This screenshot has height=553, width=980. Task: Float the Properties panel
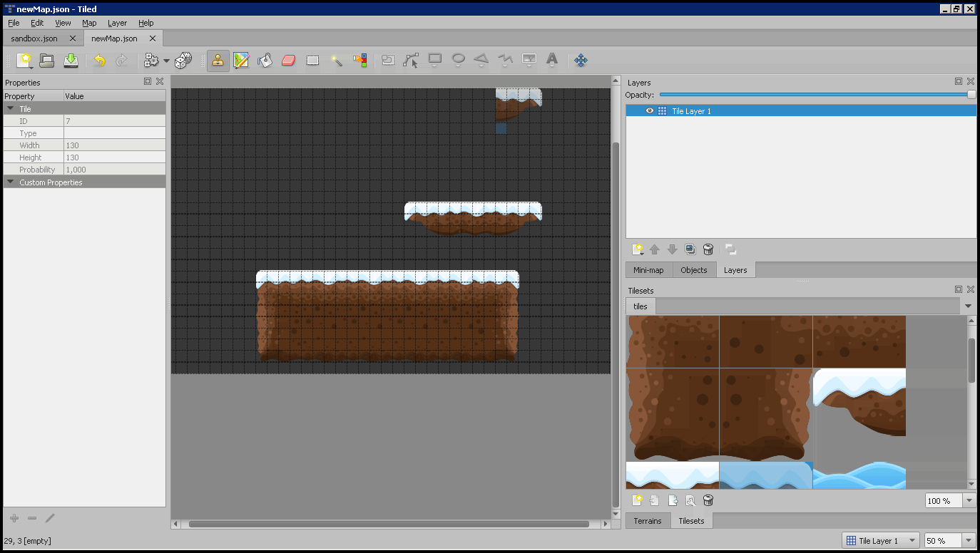tap(148, 81)
